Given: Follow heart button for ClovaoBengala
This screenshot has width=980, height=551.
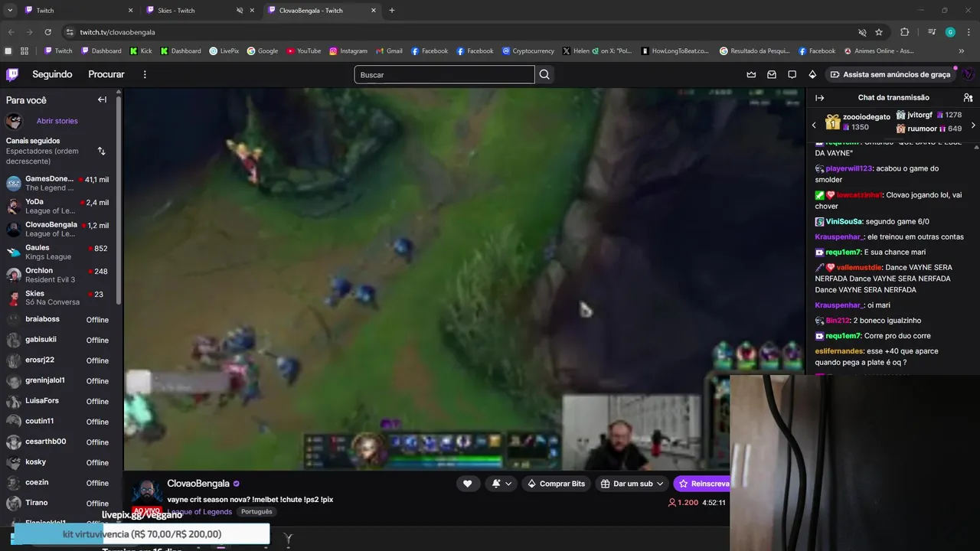Looking at the screenshot, I should pyautogui.click(x=467, y=484).
